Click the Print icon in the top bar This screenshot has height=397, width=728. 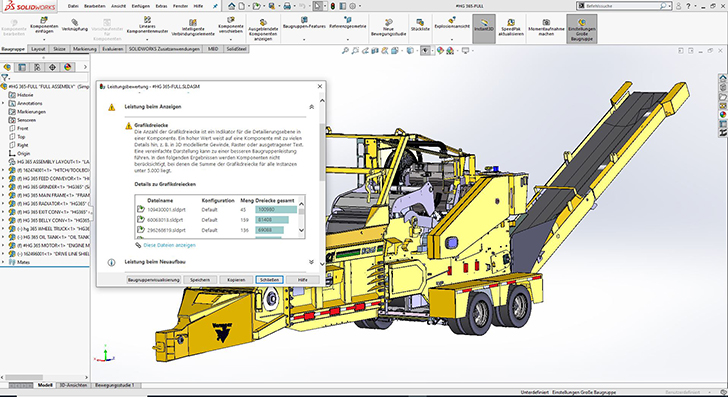(x=287, y=6)
